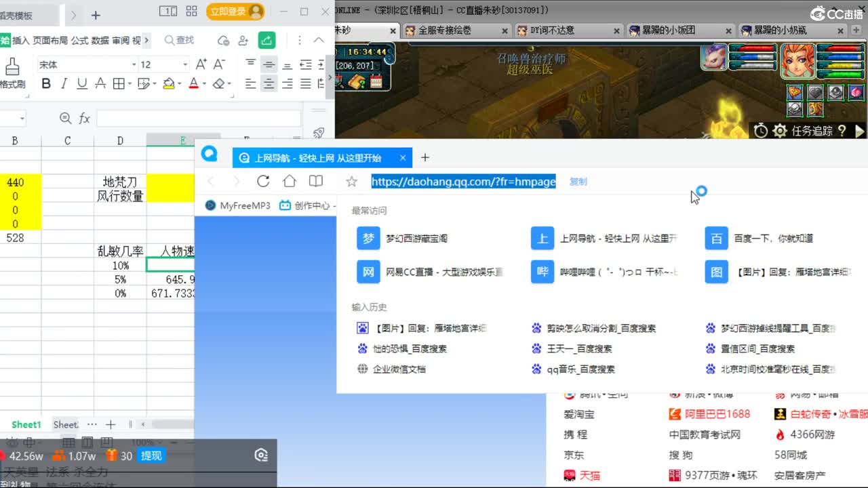Refresh the browser page
Viewport: 868px width, 488px height.
(x=263, y=181)
